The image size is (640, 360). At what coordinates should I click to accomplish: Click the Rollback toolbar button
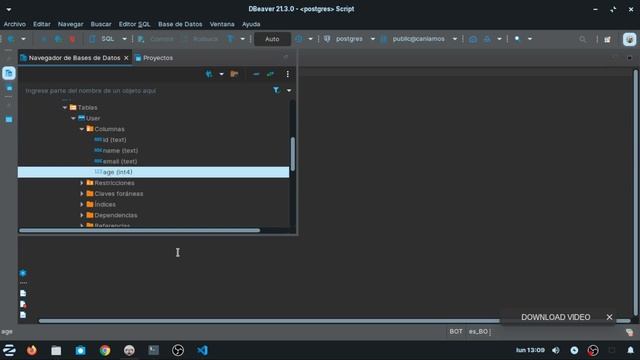(x=201, y=39)
